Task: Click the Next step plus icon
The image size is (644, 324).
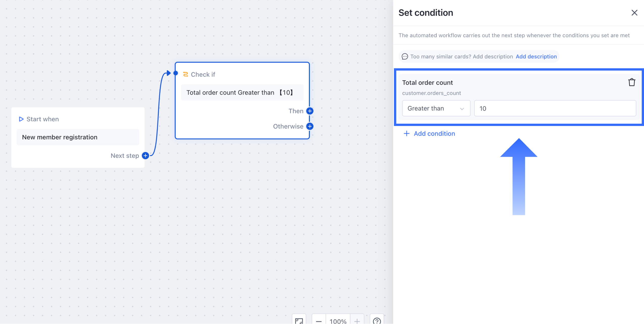Action: [x=145, y=156]
